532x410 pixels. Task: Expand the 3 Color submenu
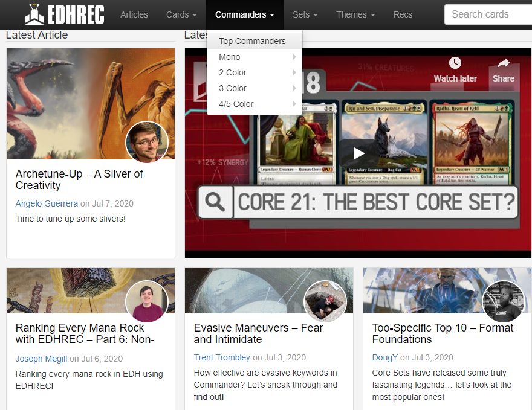coord(254,88)
